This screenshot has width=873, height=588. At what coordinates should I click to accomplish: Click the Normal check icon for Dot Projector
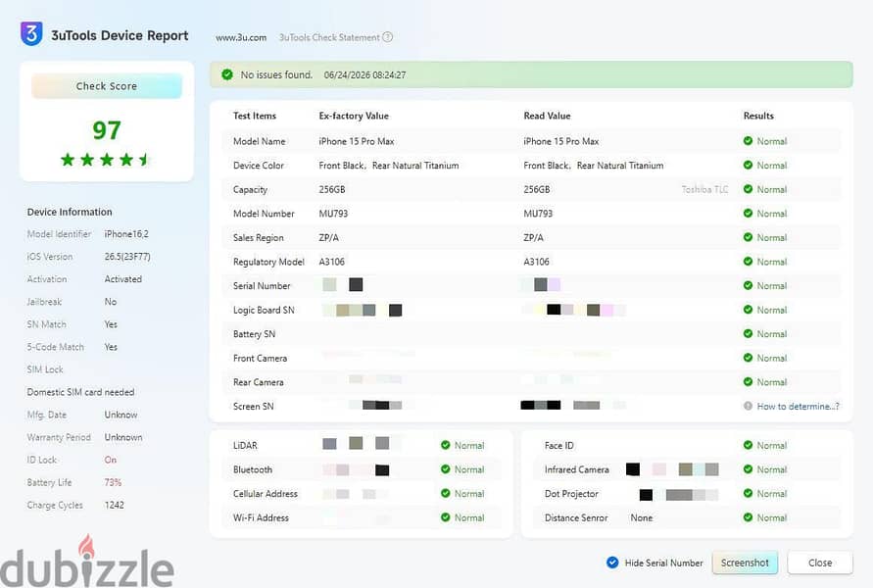point(748,493)
